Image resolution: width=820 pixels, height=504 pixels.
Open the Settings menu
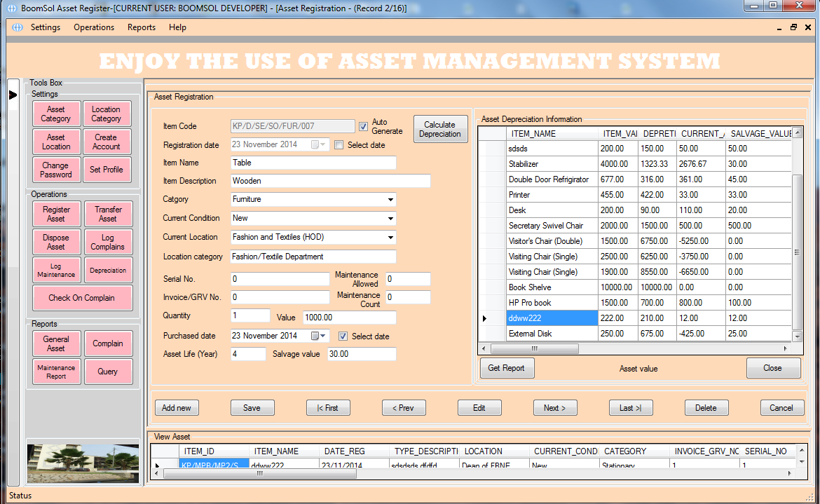click(x=45, y=27)
